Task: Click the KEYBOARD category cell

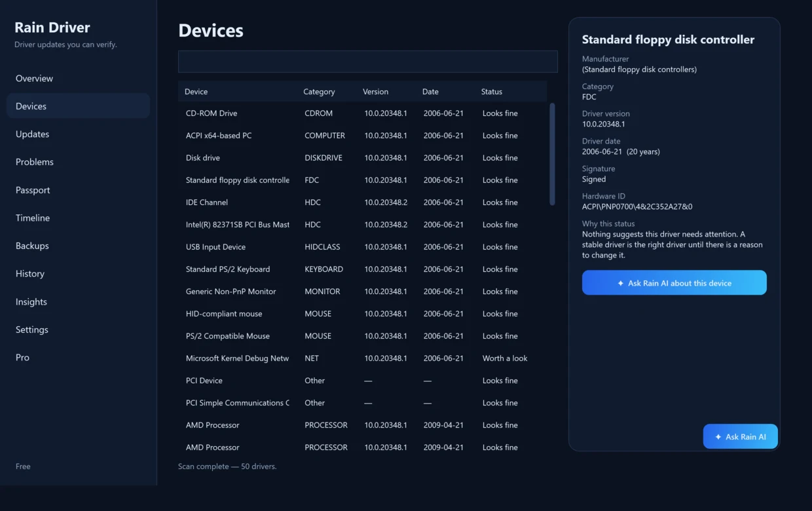Action: click(323, 269)
